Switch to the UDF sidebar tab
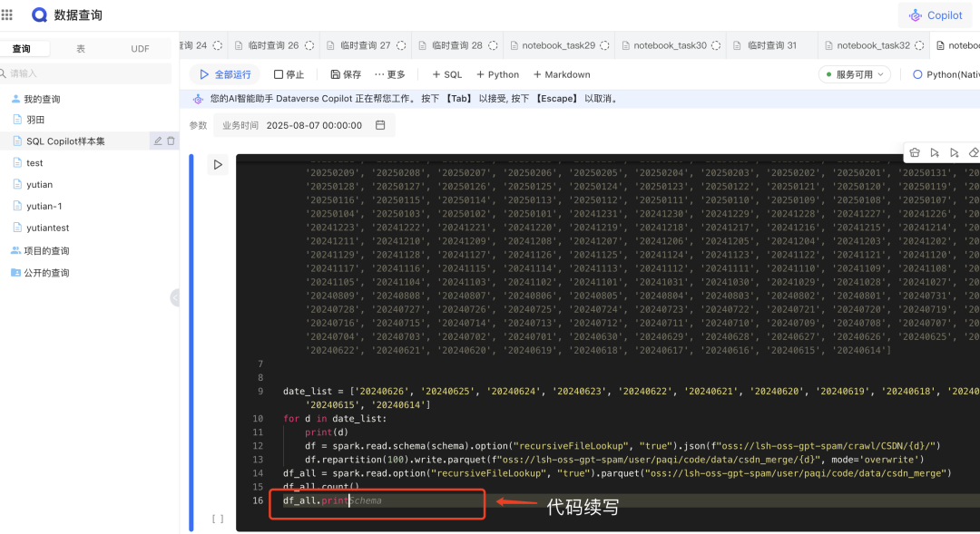Image resolution: width=980 pixels, height=534 pixels. point(140,49)
